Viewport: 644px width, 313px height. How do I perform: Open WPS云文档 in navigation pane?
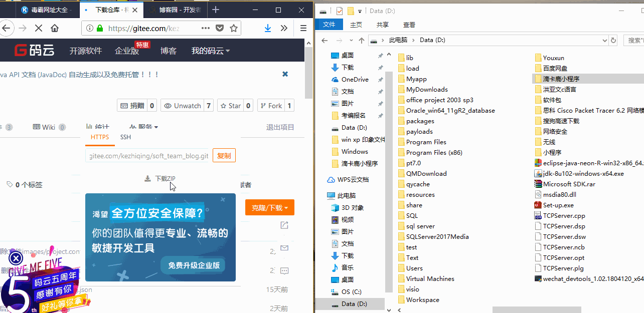348,179
